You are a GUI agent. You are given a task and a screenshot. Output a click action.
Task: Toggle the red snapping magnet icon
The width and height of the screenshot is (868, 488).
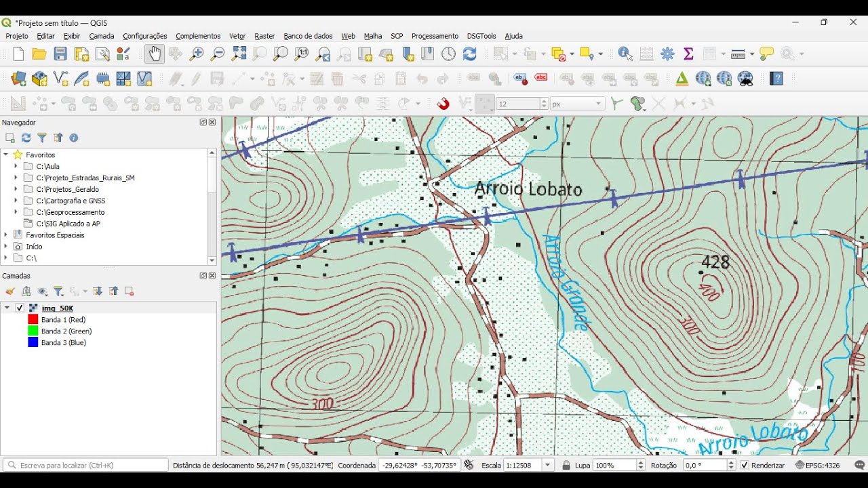tap(443, 104)
